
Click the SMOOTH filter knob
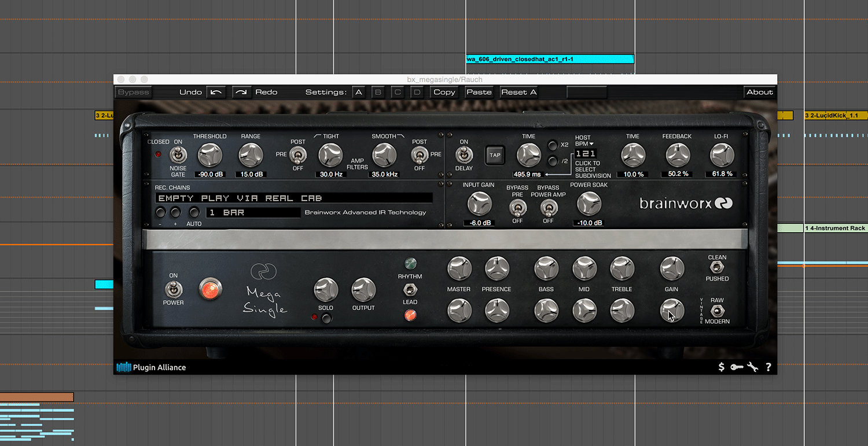384,155
